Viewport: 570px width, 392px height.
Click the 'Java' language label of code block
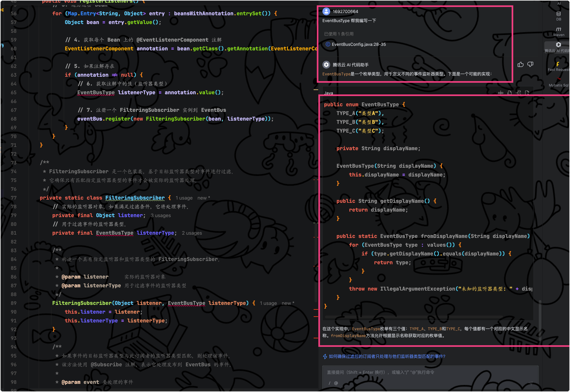pos(328,93)
